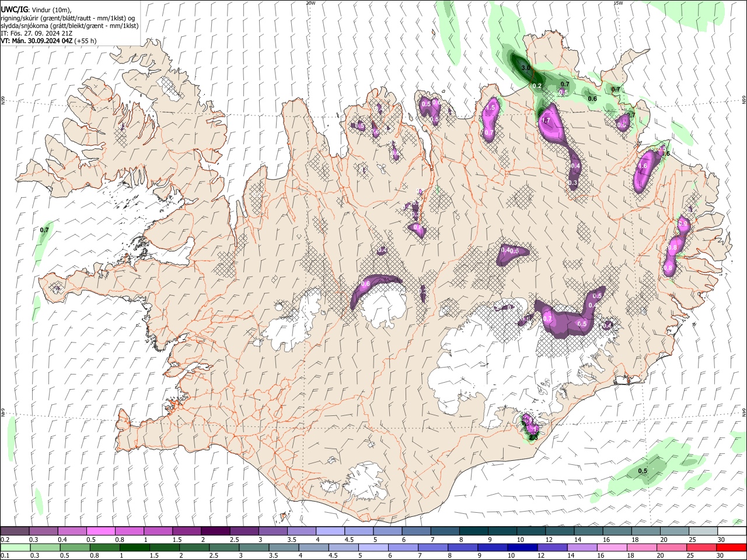The height and width of the screenshot is (560, 747).
Task: Click the '30' label in the lower legend row
Action: click(x=721, y=556)
